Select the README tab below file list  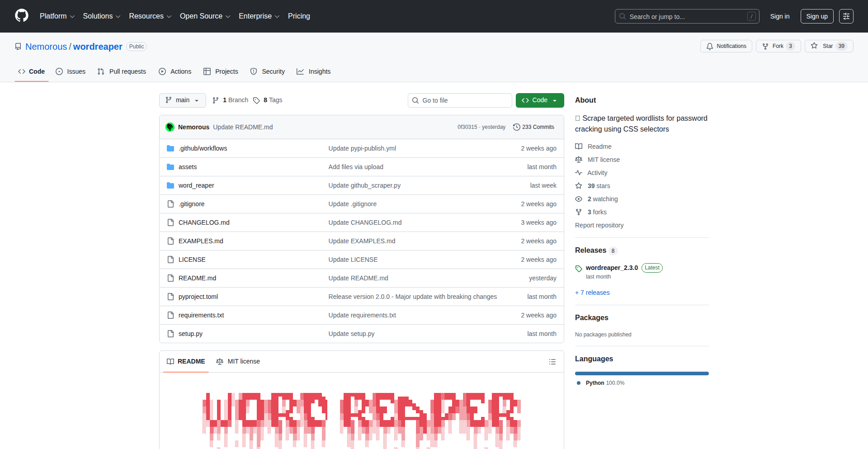[186, 361]
